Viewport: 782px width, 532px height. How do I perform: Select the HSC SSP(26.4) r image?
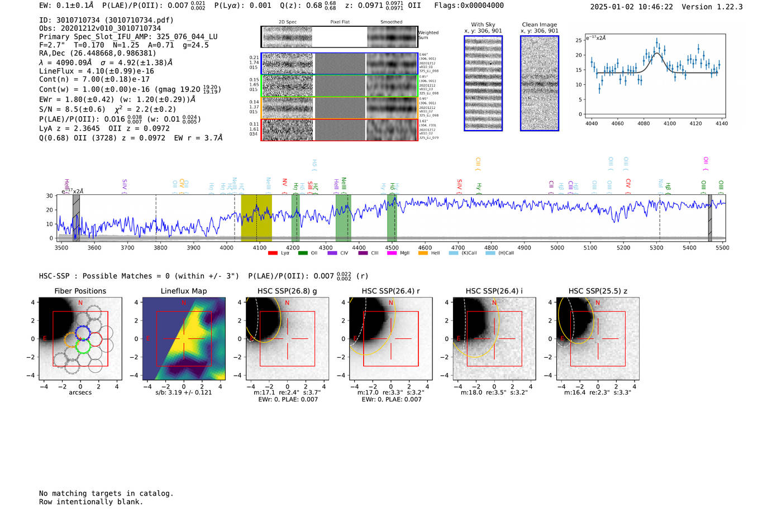(x=391, y=339)
